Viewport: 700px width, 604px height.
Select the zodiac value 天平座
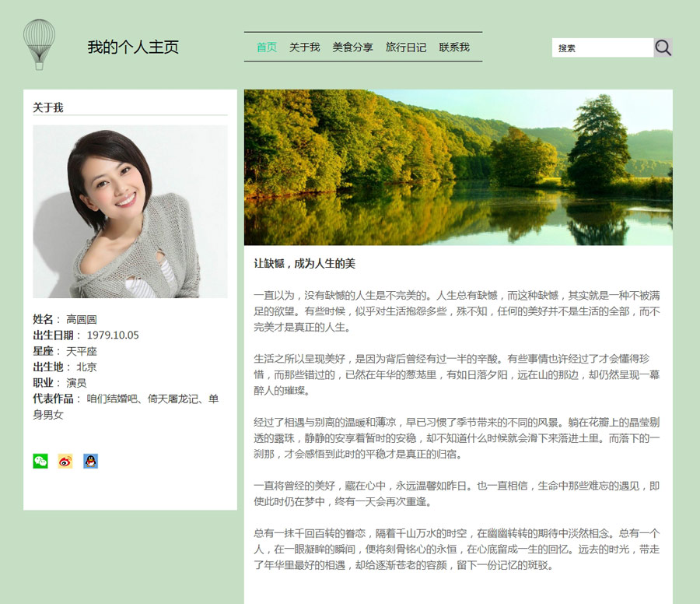click(x=82, y=351)
